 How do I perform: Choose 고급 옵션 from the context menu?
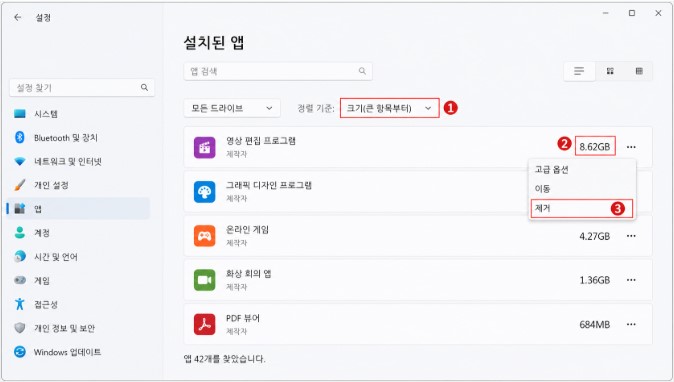(x=582, y=170)
